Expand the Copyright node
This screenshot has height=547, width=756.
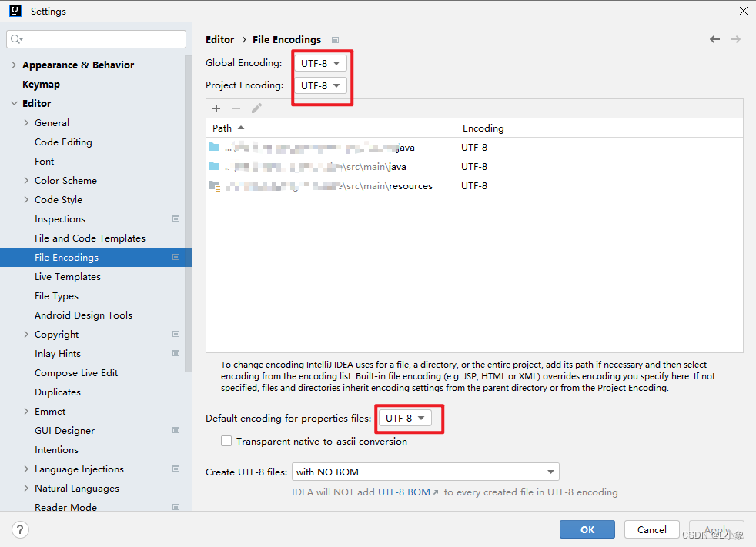click(26, 334)
